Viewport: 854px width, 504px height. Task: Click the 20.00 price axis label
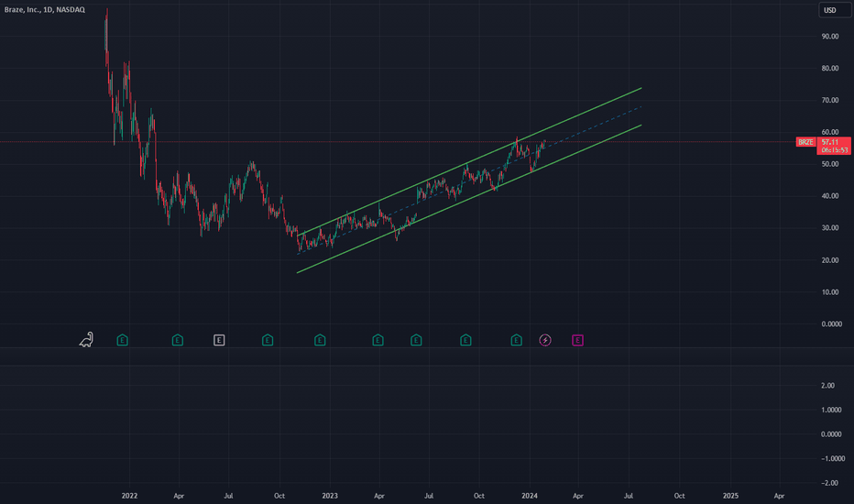coord(830,260)
